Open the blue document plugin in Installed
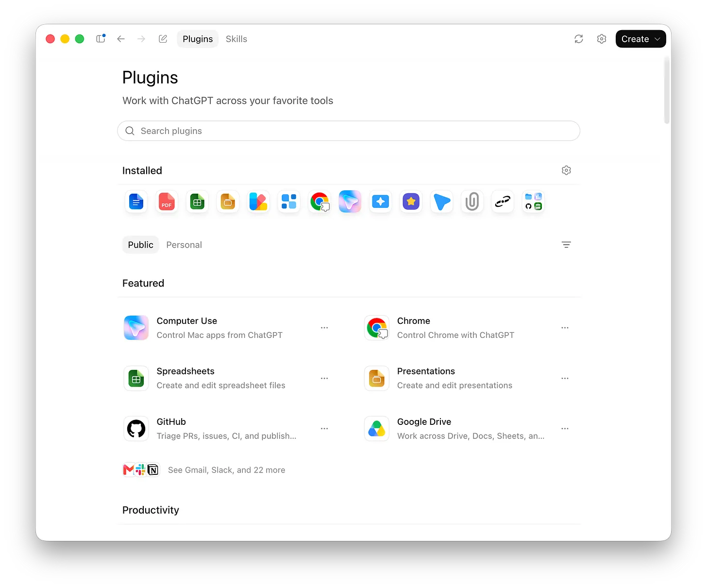 coord(136,202)
